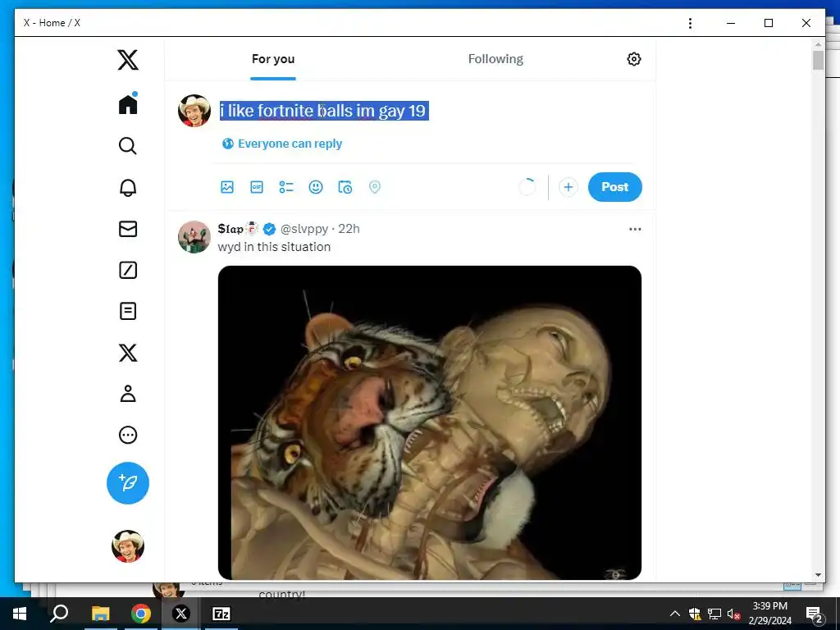Go to Home in the sidebar
Image resolution: width=840 pixels, height=630 pixels.
[127, 103]
